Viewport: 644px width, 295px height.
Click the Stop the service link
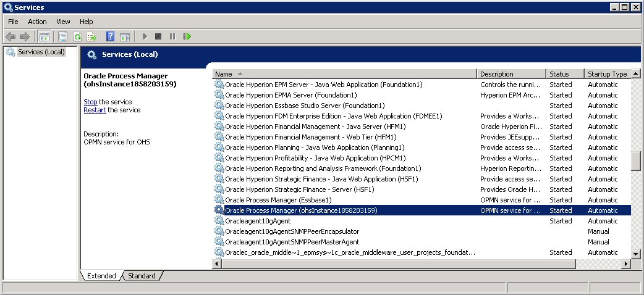90,102
